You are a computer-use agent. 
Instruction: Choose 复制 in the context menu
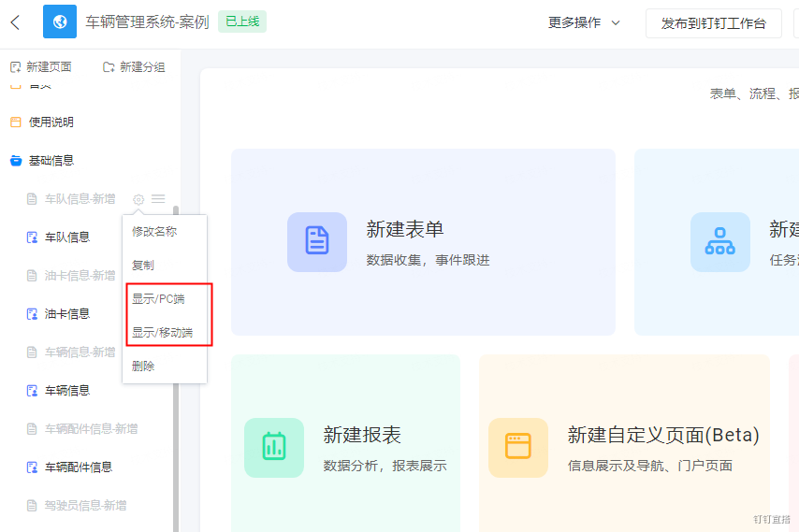coord(142,266)
